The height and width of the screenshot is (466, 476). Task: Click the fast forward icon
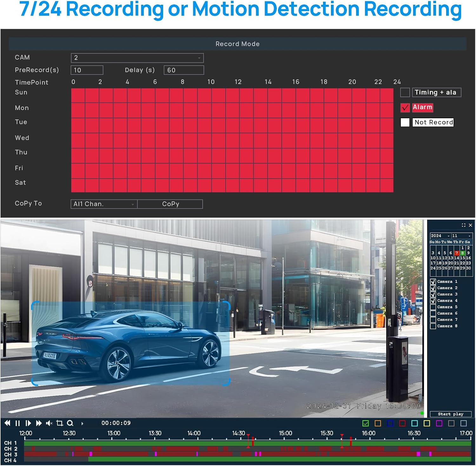point(39,423)
